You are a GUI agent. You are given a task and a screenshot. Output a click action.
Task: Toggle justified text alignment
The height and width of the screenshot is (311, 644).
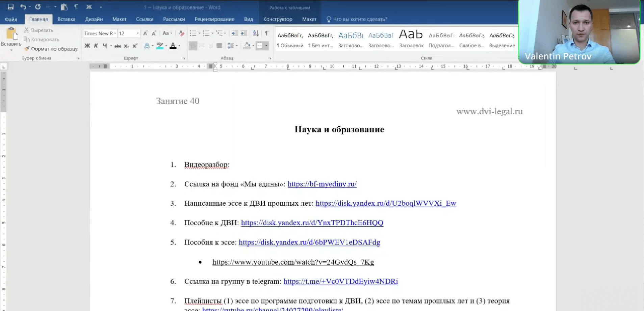[220, 46]
